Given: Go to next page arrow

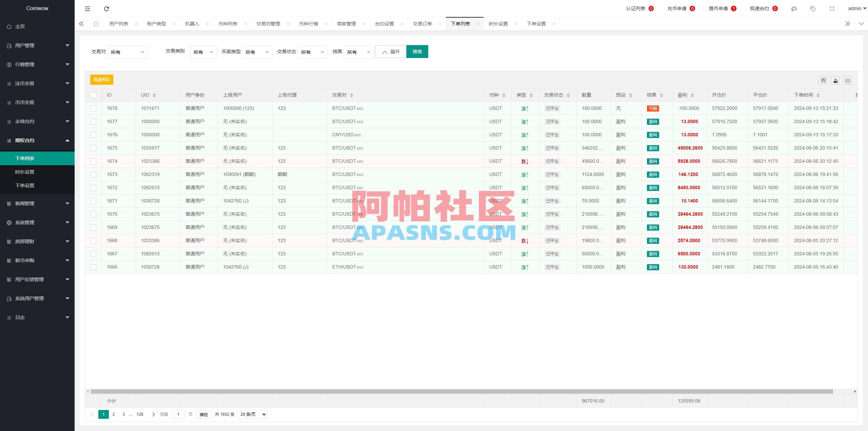Looking at the screenshot, I should pos(153,414).
